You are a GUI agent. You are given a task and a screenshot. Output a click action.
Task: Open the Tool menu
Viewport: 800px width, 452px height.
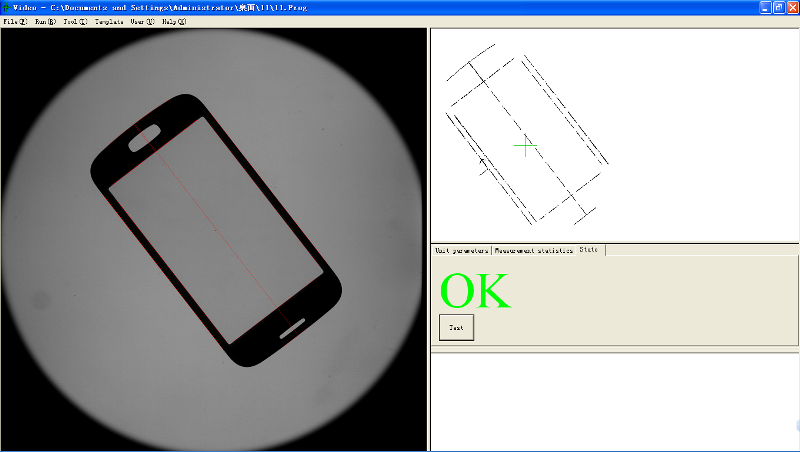75,21
